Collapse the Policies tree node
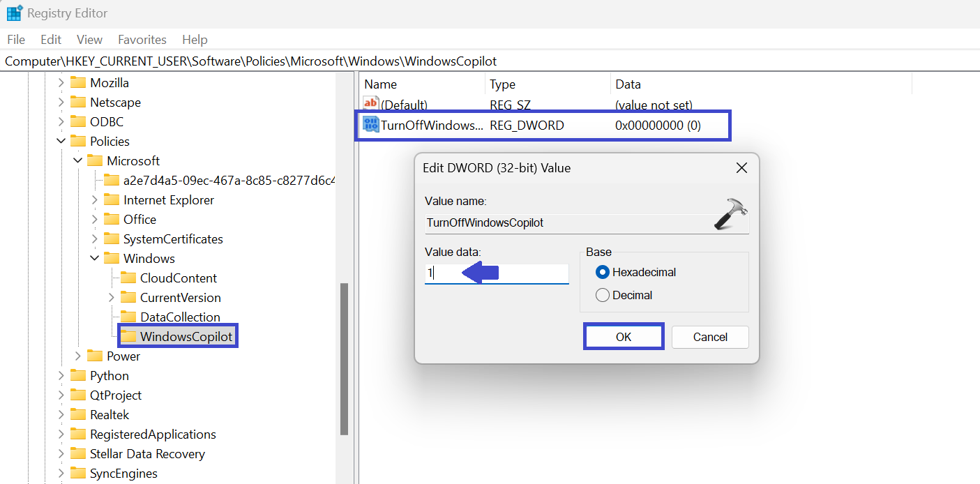 pyautogui.click(x=61, y=142)
